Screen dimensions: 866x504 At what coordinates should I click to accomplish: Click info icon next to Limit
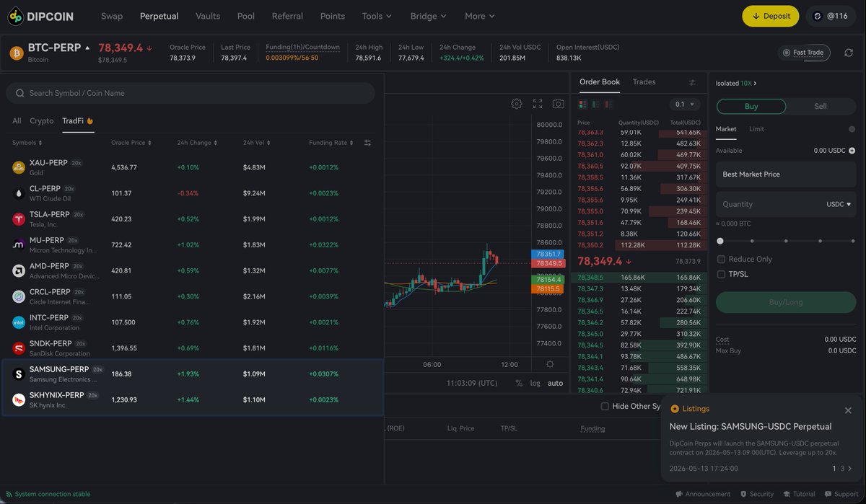coord(852,129)
